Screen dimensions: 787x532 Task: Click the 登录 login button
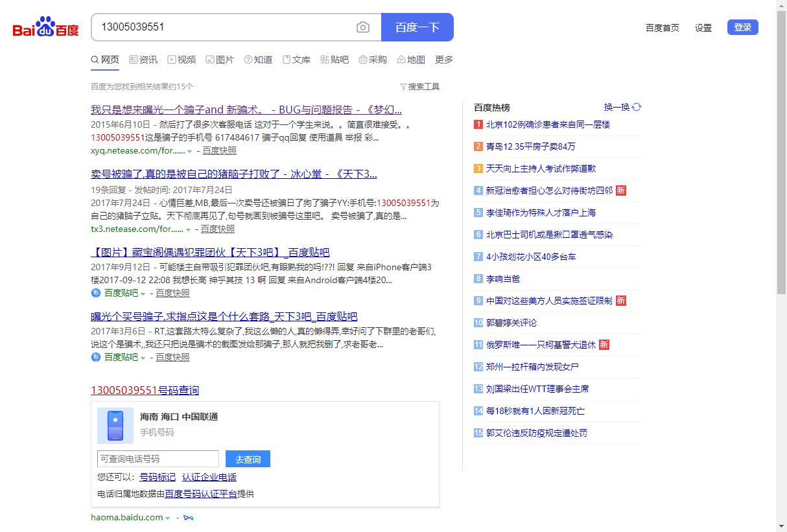[x=743, y=27]
